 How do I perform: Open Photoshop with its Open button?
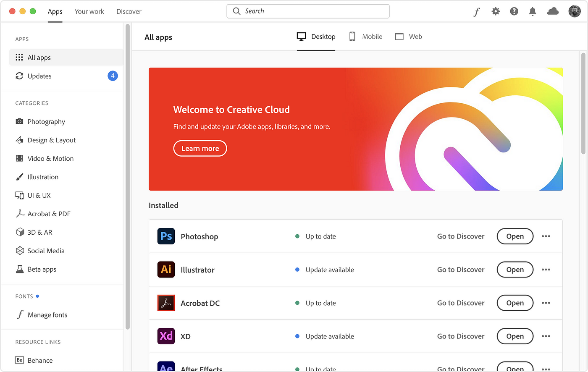tap(515, 236)
